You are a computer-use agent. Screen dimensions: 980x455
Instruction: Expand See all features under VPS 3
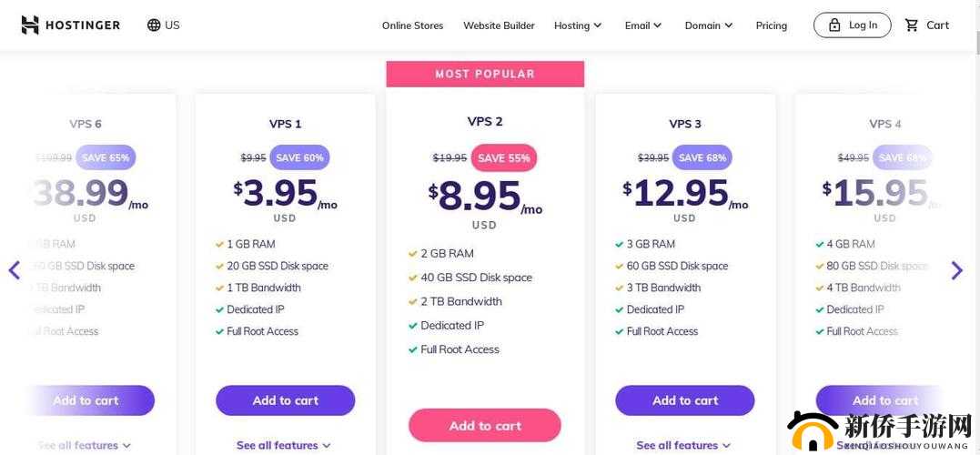click(684, 445)
